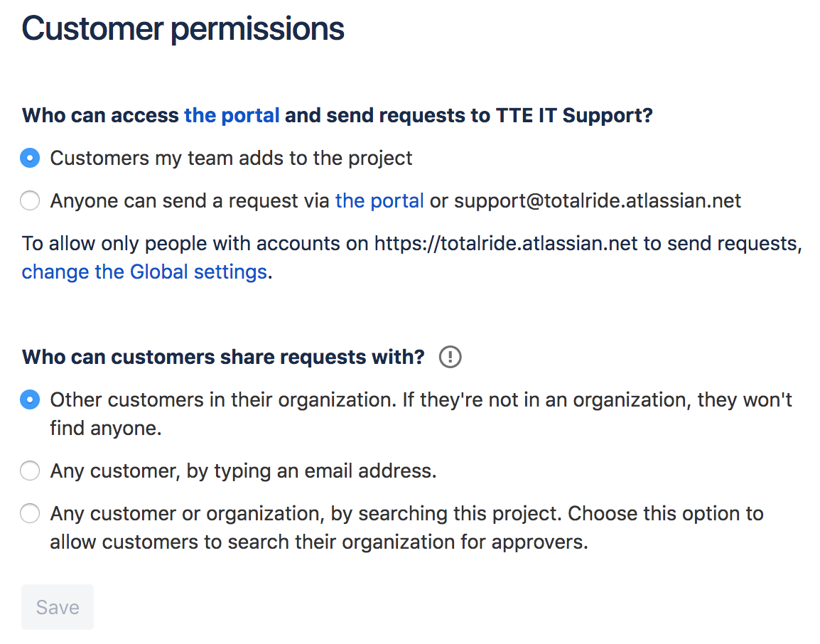Click the 'they won't find anyone' description text
The width and height of the screenshot is (820, 644).
(105, 429)
